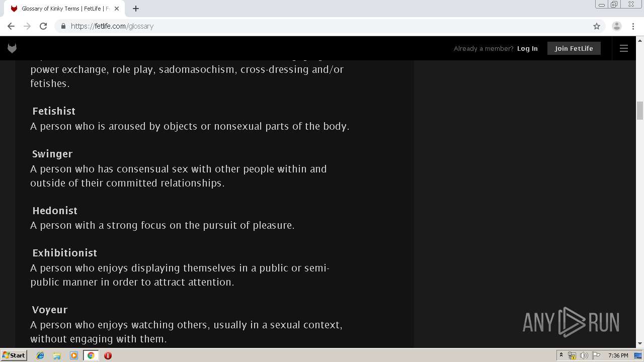Click the Fetishist heading
Screen dimensions: 644x362
pyautogui.click(x=54, y=111)
